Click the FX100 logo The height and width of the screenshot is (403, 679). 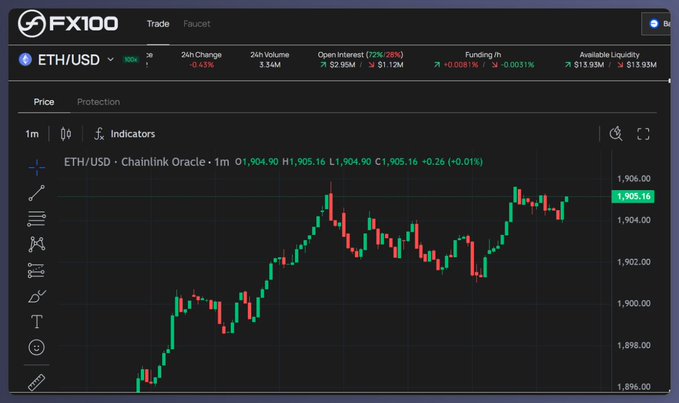pos(68,23)
